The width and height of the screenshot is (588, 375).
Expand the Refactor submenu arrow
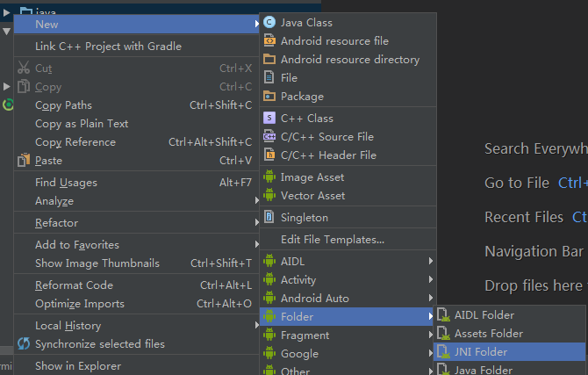tap(256, 222)
